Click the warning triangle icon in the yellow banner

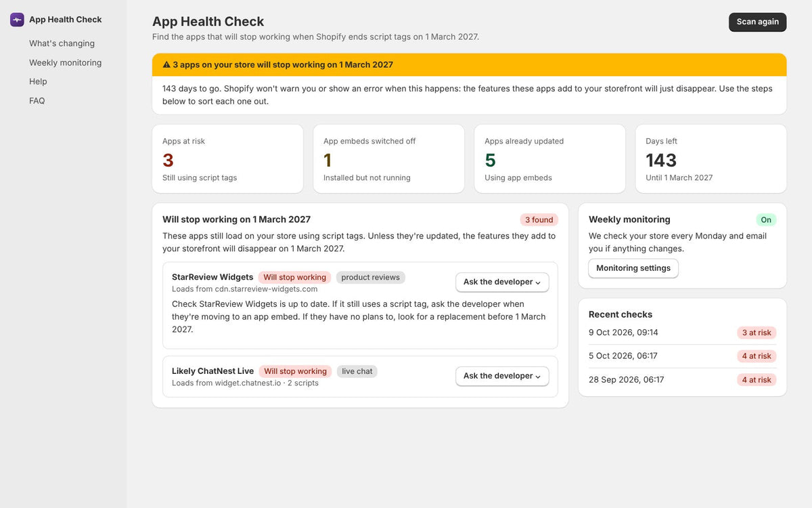(166, 65)
